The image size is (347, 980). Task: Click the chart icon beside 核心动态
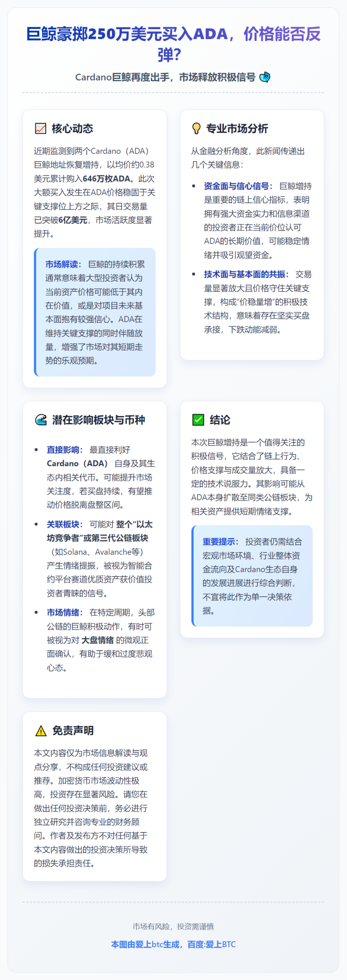41,128
